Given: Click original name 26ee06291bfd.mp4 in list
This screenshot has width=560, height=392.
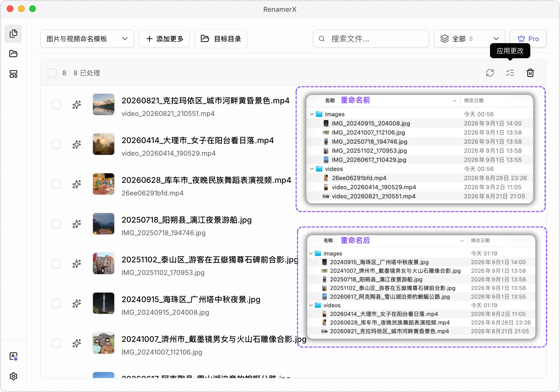Looking at the screenshot, I should [153, 193].
